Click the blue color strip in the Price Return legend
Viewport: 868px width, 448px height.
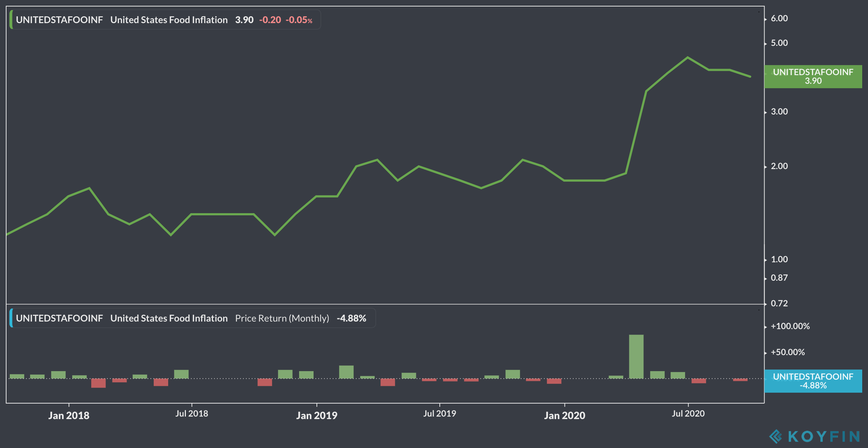pyautogui.click(x=11, y=318)
